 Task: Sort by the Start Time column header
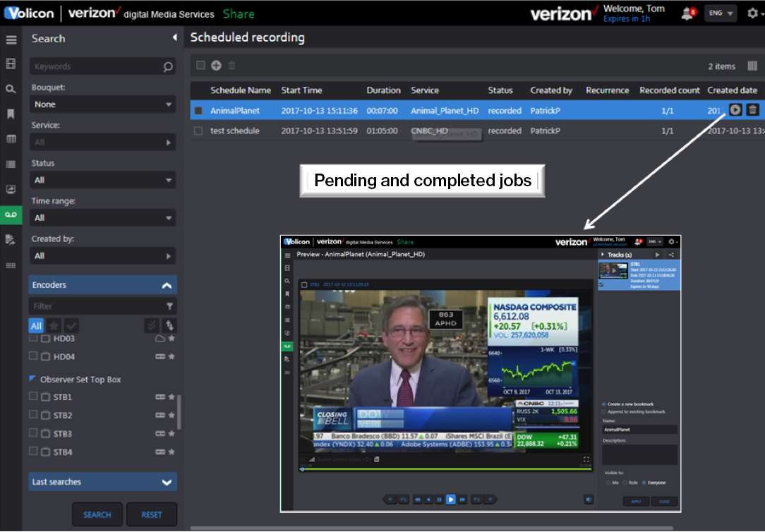tap(301, 90)
